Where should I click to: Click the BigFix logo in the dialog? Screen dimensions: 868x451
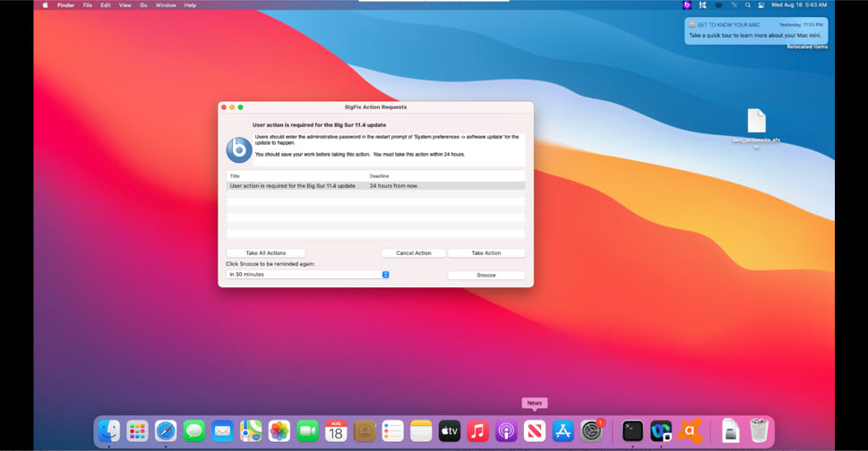coord(239,149)
